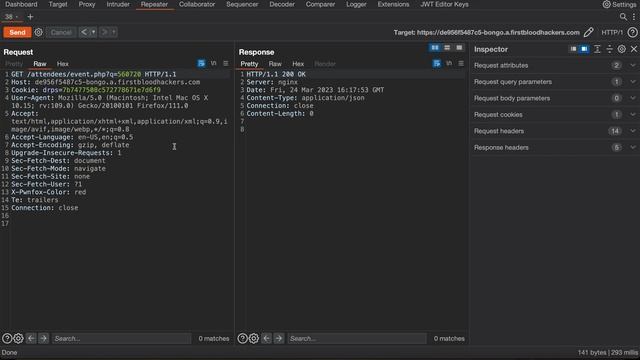Toggle response message wrap icon
Screen dimensions: 640x360
click(437, 64)
